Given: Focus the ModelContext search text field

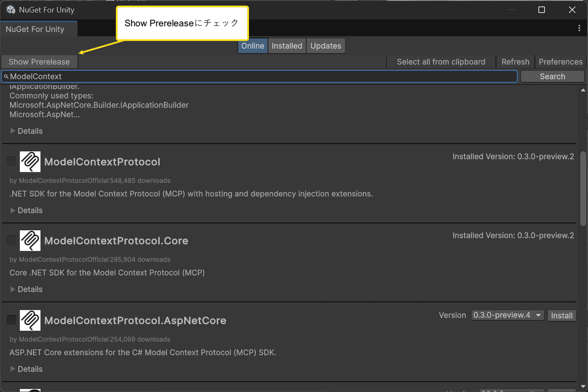Looking at the screenshot, I should [x=260, y=77].
